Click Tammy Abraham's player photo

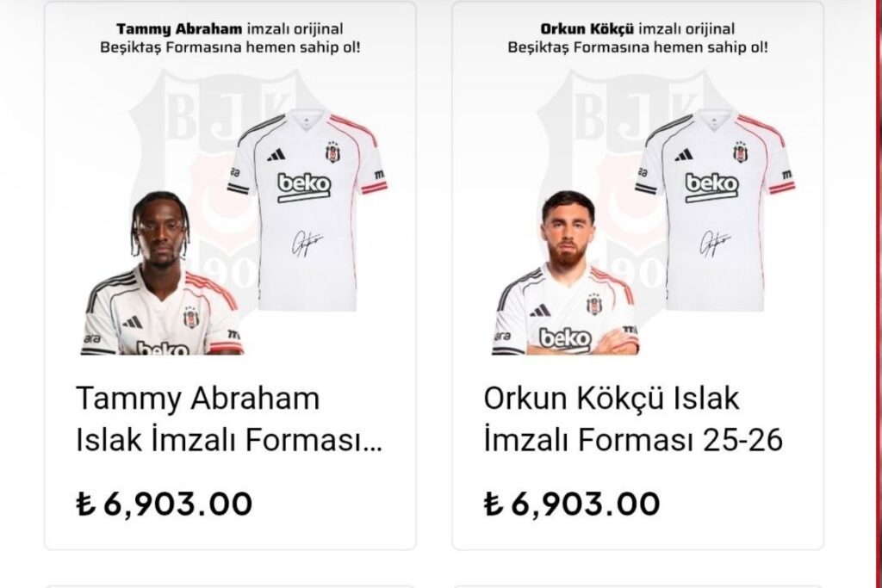[x=162, y=273]
